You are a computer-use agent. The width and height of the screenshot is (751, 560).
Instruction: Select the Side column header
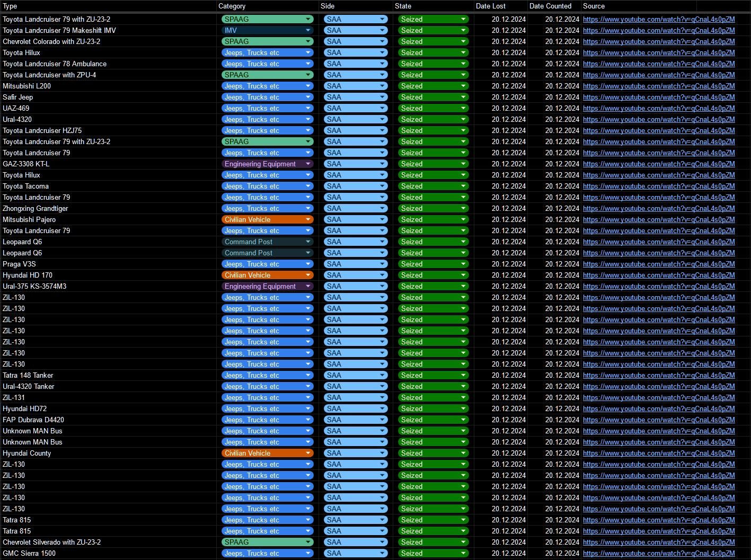pos(356,6)
